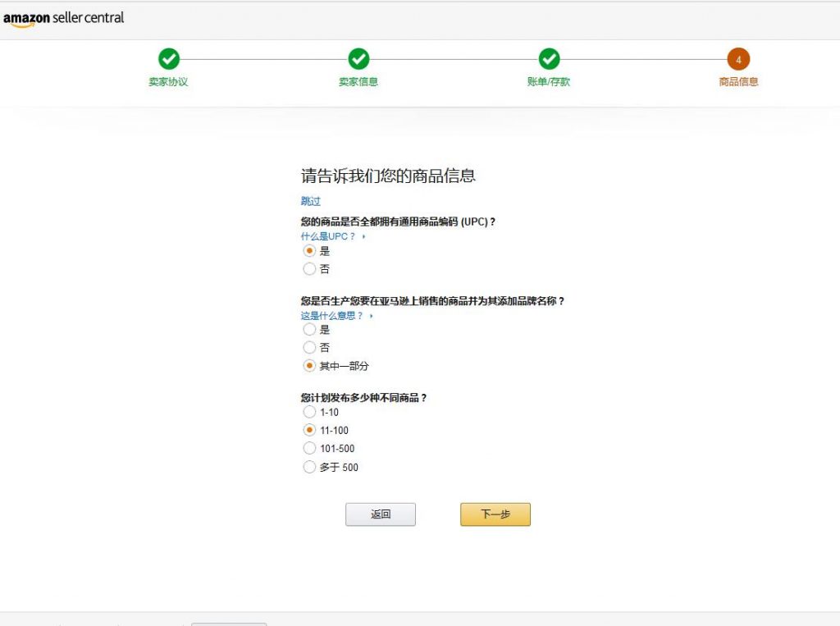Select the 其中一部分 radio option

click(x=309, y=366)
